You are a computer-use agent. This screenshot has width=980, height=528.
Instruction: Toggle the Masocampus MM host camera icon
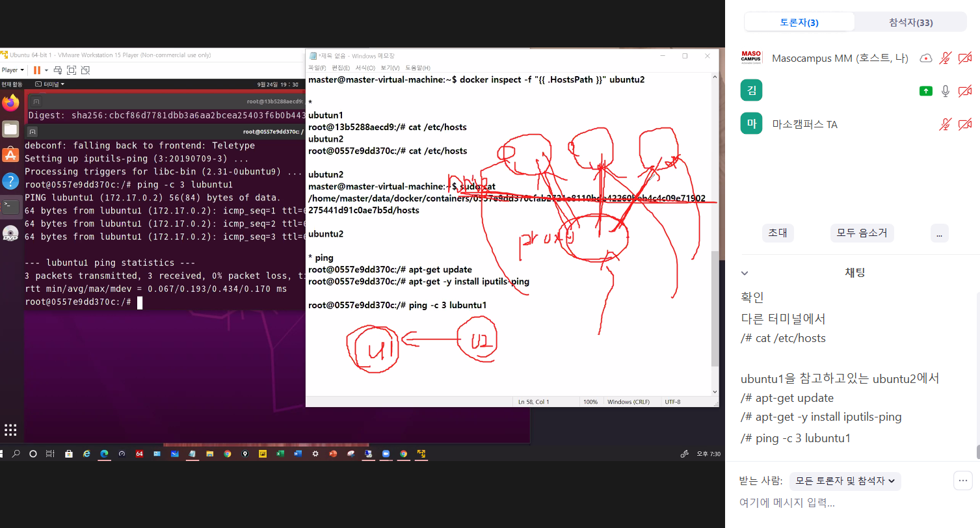(x=965, y=59)
